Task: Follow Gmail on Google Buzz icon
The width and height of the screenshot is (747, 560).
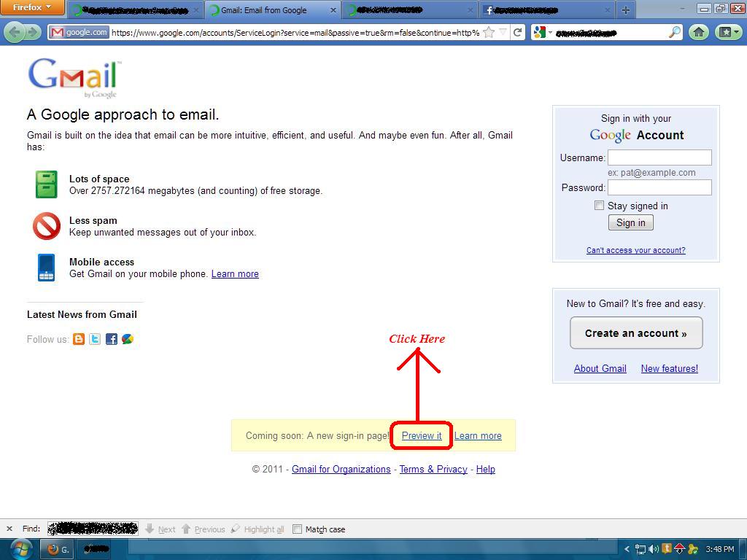Action: pyautogui.click(x=128, y=339)
